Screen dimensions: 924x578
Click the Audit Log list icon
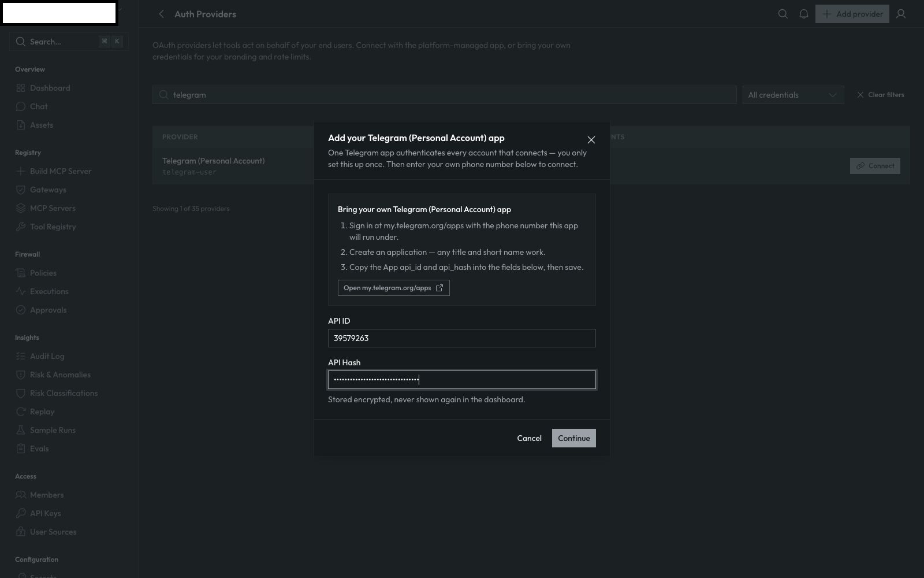click(x=21, y=356)
